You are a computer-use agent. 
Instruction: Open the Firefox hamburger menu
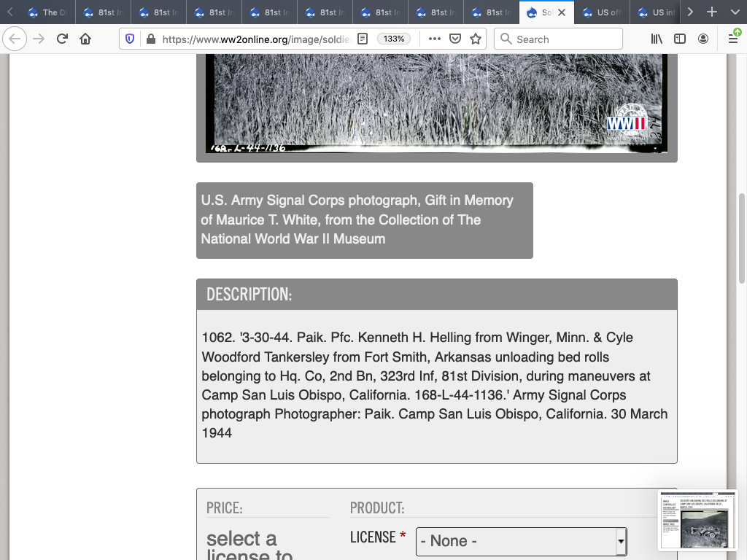[732, 39]
